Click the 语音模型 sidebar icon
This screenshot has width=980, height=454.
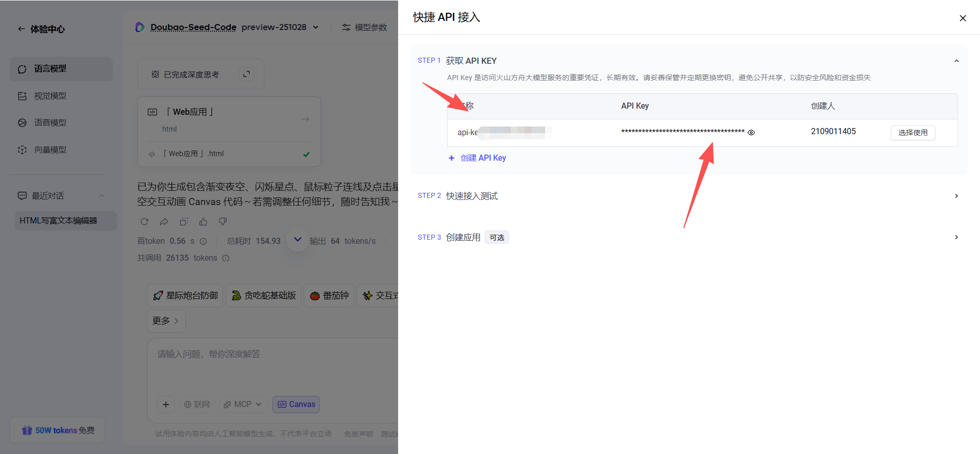[22, 123]
